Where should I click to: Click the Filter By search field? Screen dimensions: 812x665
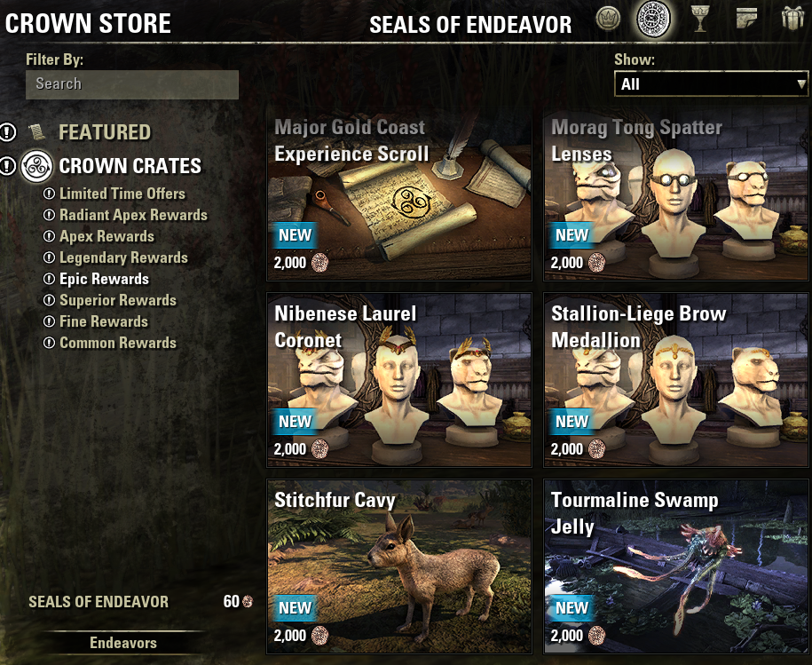click(132, 84)
